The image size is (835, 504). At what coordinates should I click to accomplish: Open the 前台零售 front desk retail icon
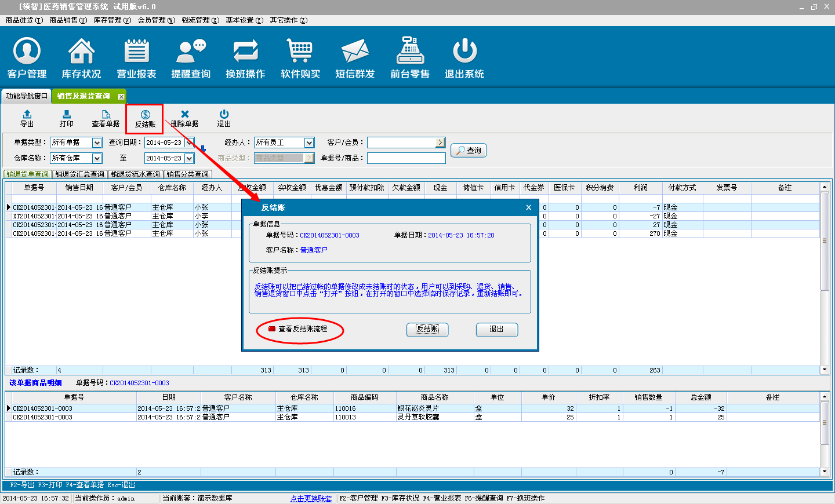click(x=410, y=58)
